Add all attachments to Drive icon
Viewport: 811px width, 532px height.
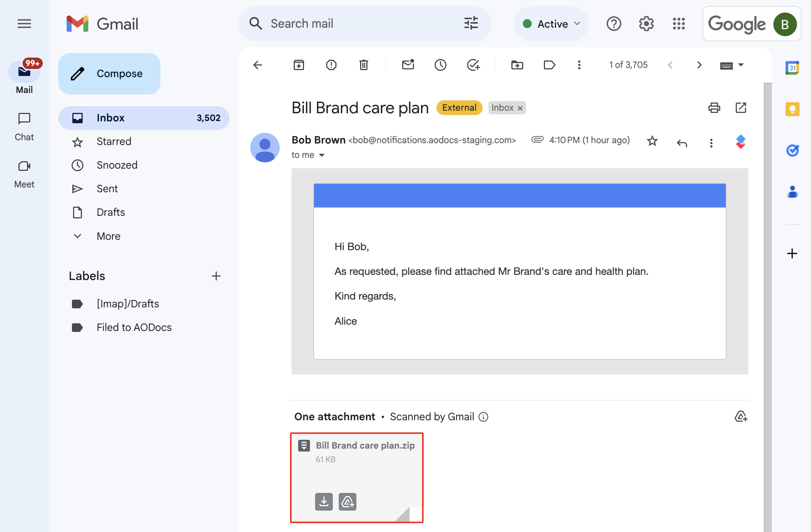741,417
